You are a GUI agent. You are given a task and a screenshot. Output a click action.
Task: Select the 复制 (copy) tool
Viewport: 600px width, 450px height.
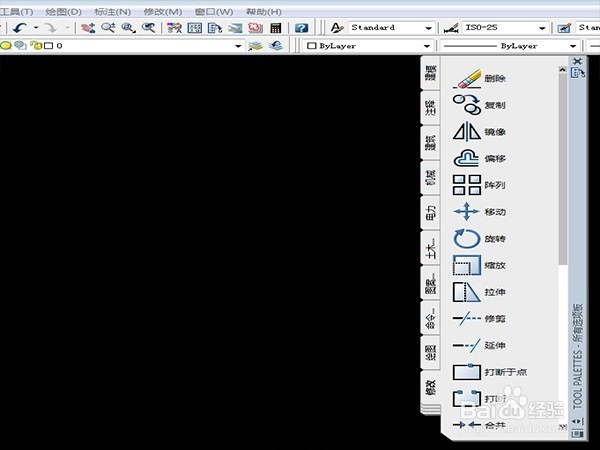tap(479, 105)
